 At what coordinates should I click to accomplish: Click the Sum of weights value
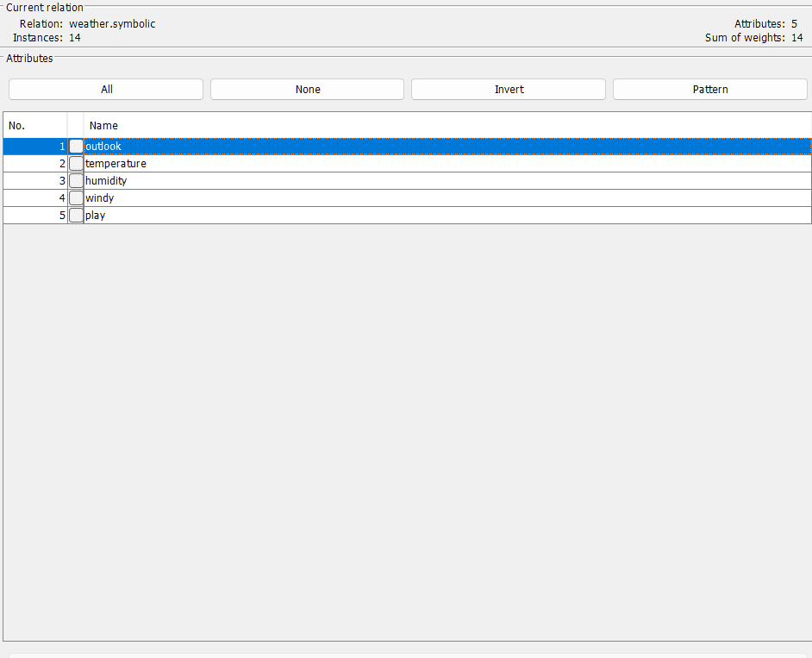click(797, 38)
